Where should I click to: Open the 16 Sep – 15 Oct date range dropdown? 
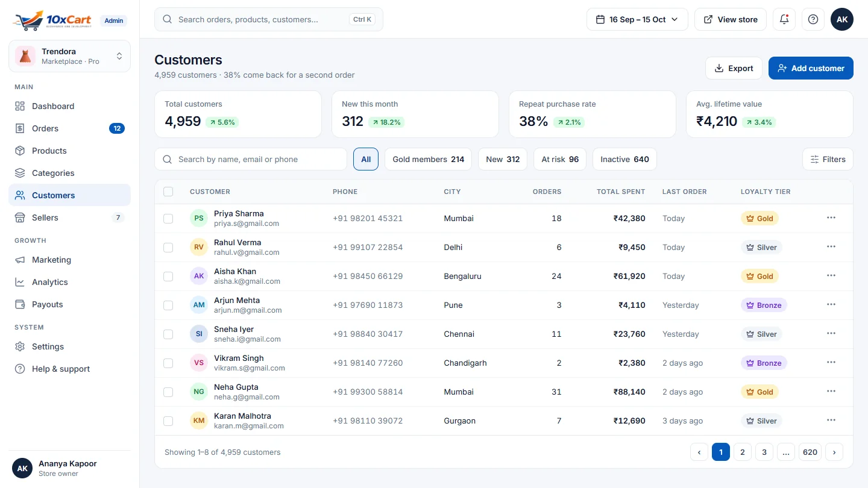637,19
